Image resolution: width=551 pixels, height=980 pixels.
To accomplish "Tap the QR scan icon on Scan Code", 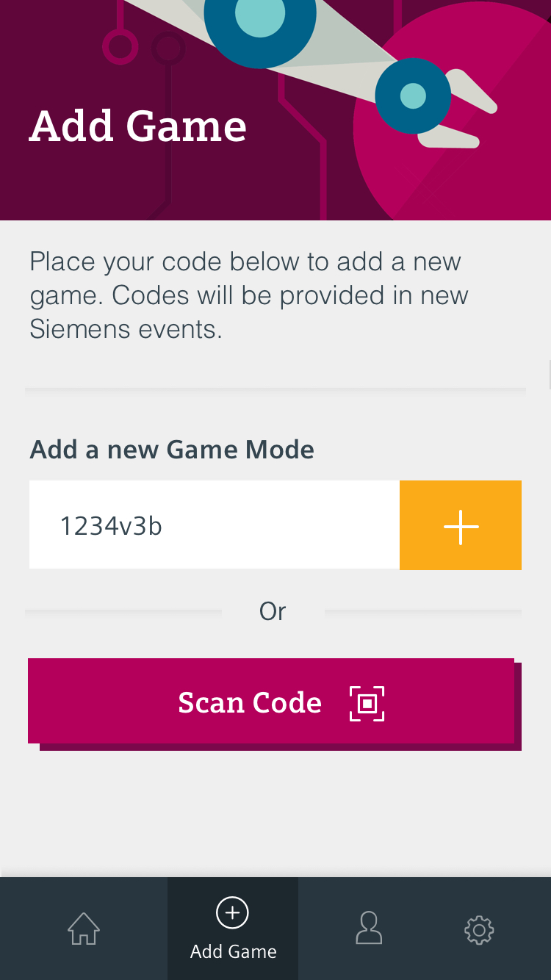I will click(367, 704).
